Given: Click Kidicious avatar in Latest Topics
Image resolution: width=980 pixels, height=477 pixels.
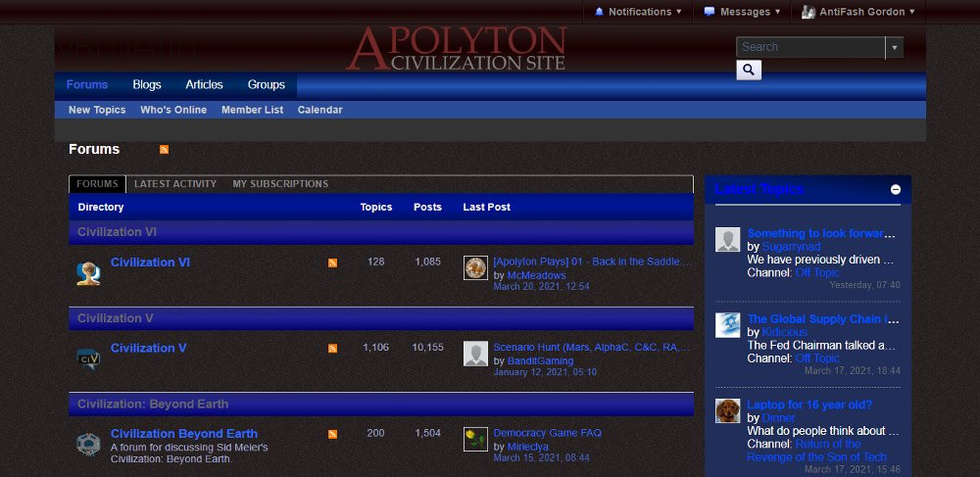Looking at the screenshot, I should (727, 325).
